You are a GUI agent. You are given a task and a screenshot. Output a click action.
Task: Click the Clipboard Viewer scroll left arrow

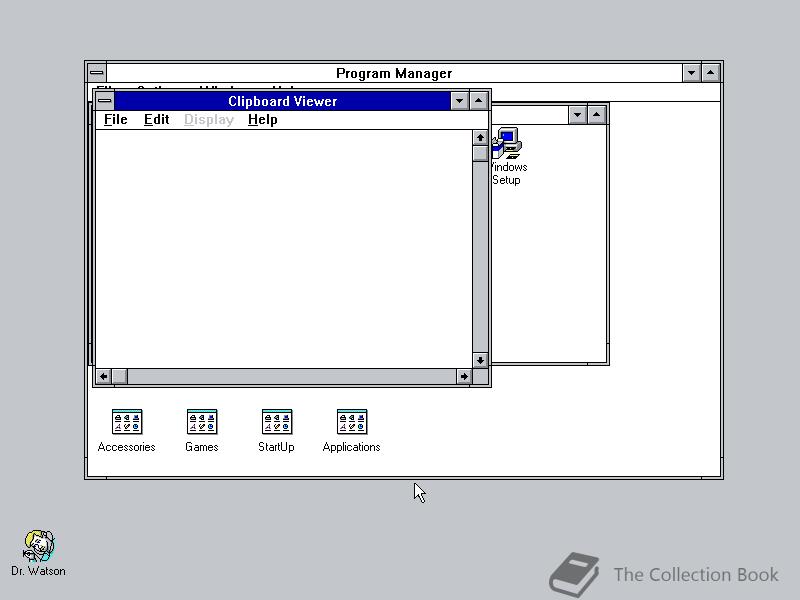(x=104, y=377)
